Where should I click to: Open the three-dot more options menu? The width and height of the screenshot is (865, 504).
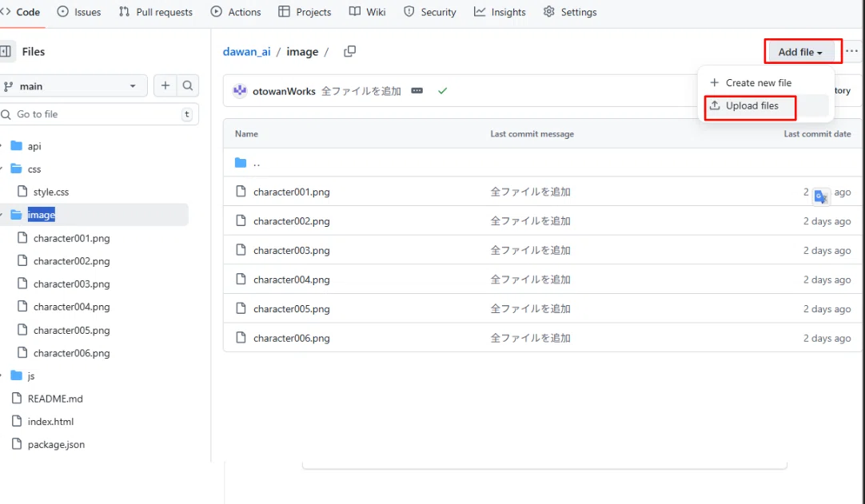point(851,51)
